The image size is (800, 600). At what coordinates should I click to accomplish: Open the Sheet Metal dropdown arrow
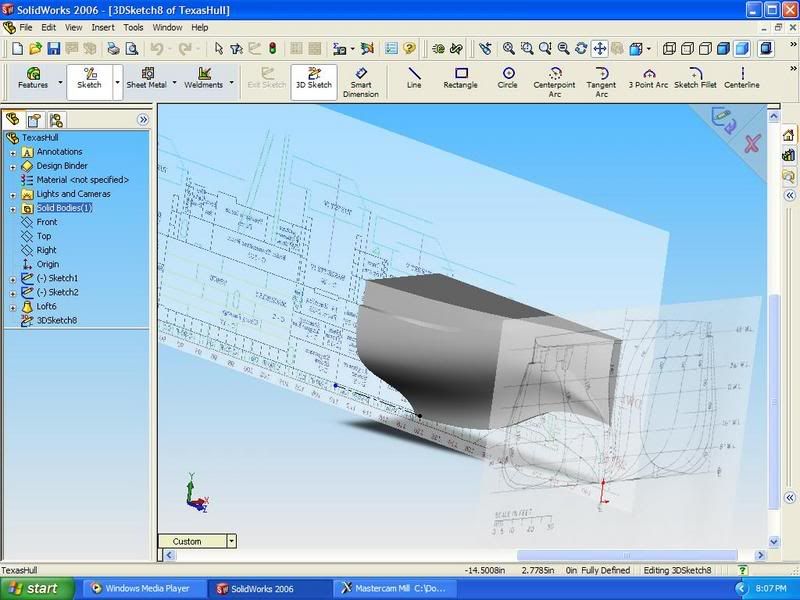tap(174, 82)
